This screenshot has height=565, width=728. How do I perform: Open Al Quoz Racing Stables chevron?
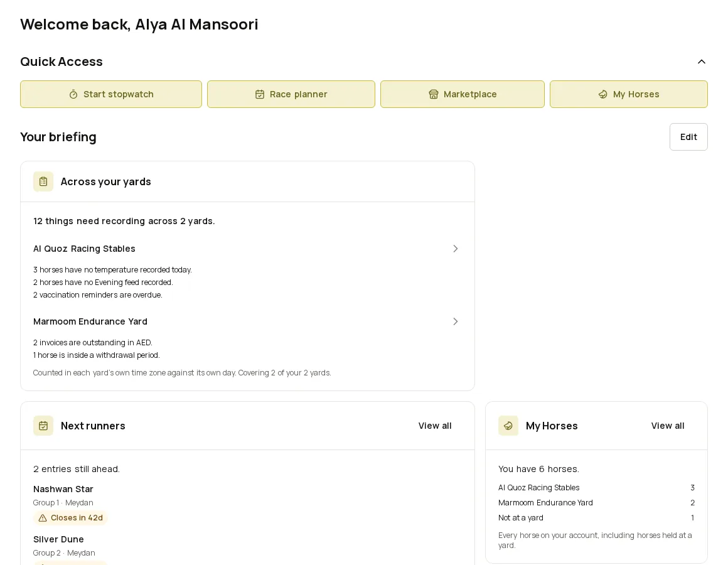point(456,249)
